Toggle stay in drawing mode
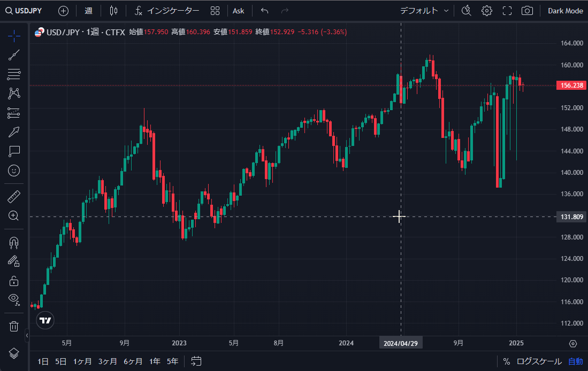 [x=14, y=261]
